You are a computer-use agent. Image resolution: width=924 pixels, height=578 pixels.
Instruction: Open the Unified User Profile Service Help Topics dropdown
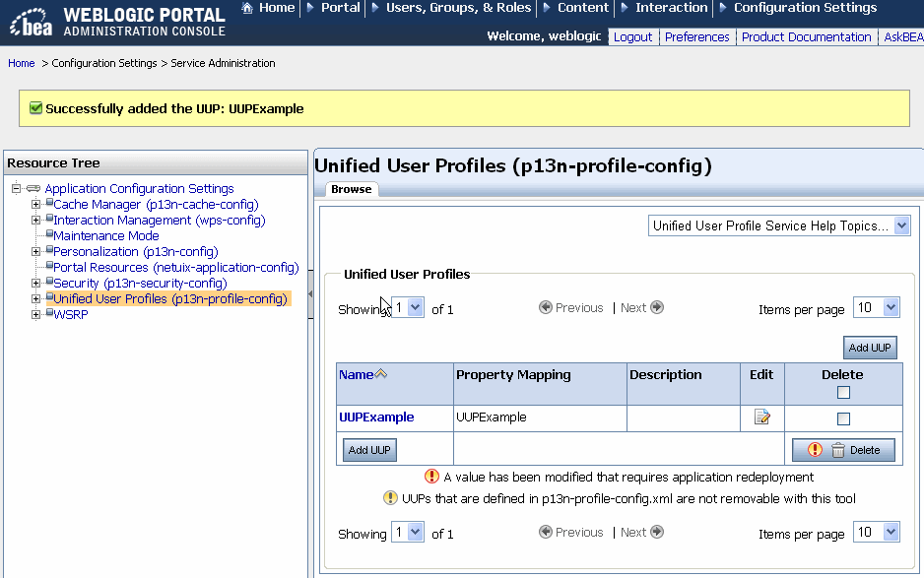779,225
